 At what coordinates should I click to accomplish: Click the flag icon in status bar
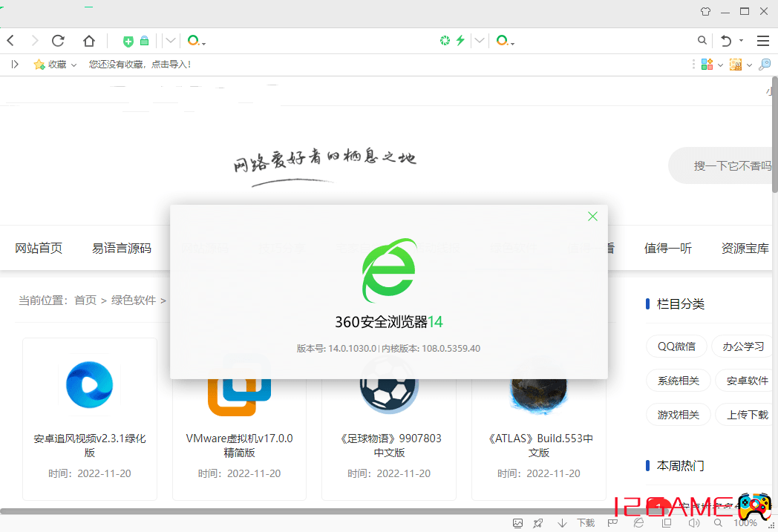click(612, 523)
